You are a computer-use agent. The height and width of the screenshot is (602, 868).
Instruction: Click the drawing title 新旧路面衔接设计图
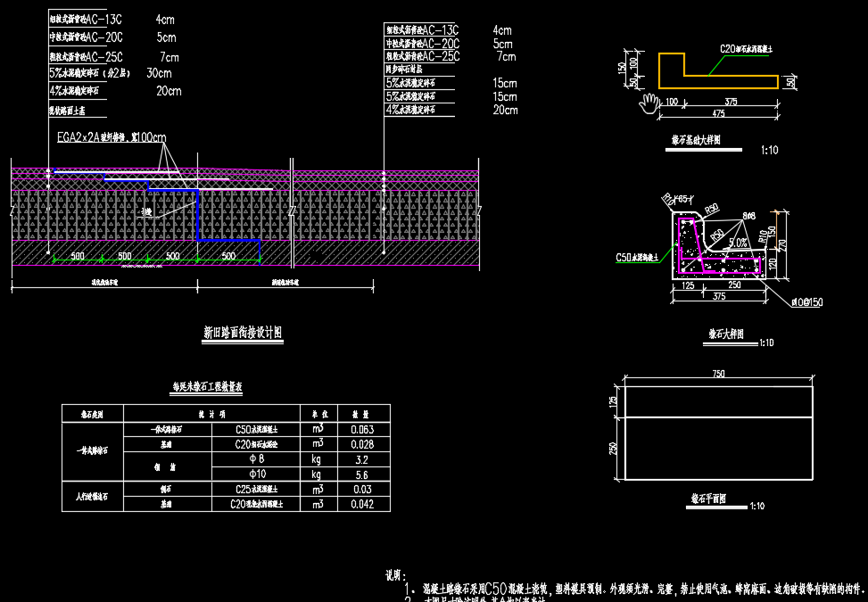click(x=243, y=332)
